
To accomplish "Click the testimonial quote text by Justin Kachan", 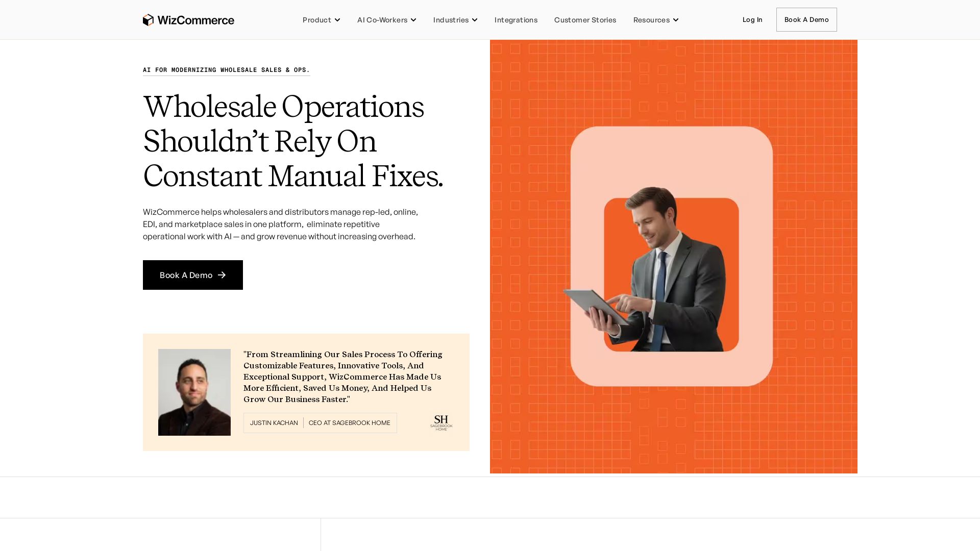I will coord(343,377).
